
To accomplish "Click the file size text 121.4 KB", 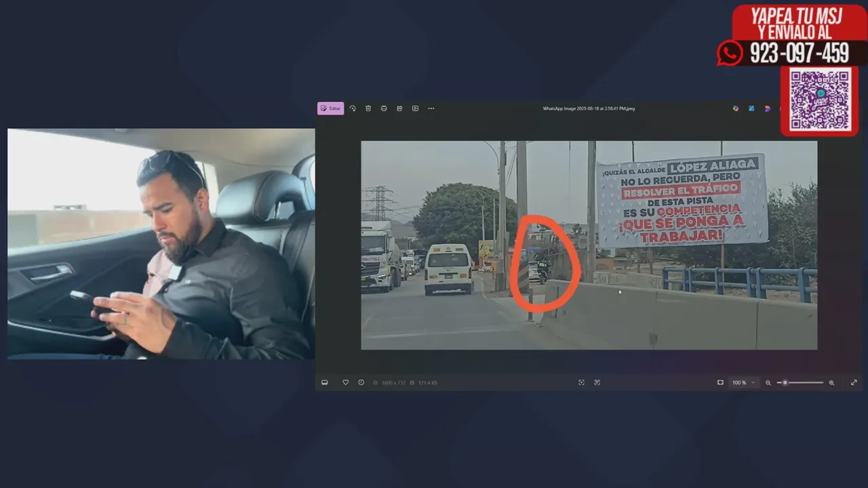I will point(427,383).
